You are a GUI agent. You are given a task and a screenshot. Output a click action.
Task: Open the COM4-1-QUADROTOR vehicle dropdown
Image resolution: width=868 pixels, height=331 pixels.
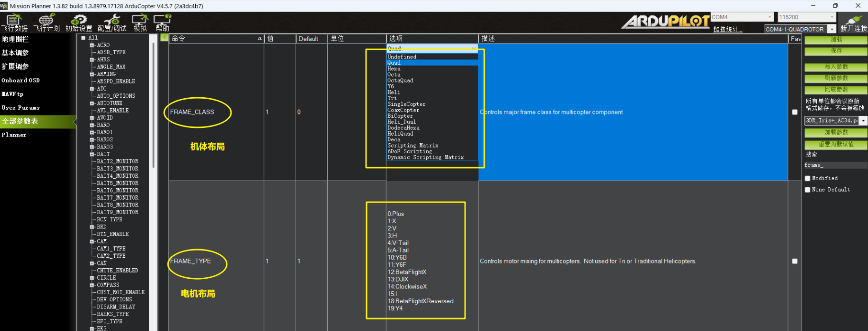click(x=832, y=29)
